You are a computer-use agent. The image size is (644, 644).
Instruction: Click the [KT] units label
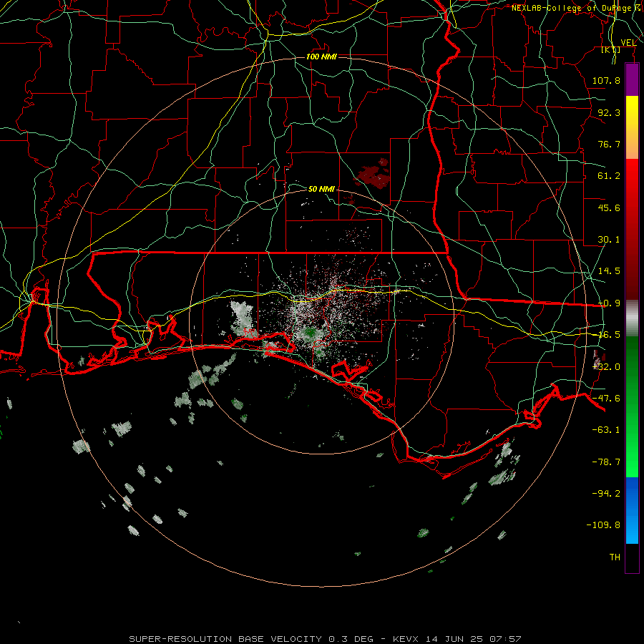(x=611, y=49)
